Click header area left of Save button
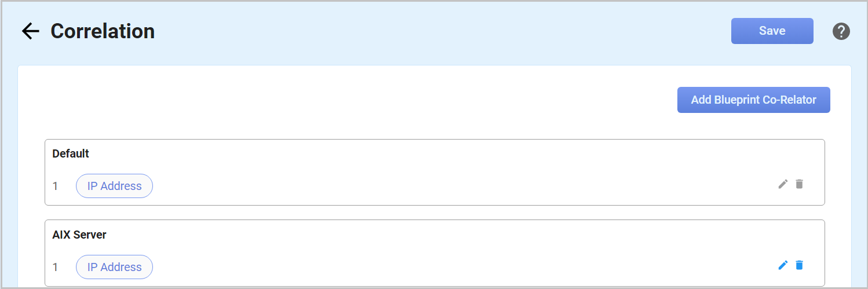This screenshot has width=868, height=289. (464, 31)
